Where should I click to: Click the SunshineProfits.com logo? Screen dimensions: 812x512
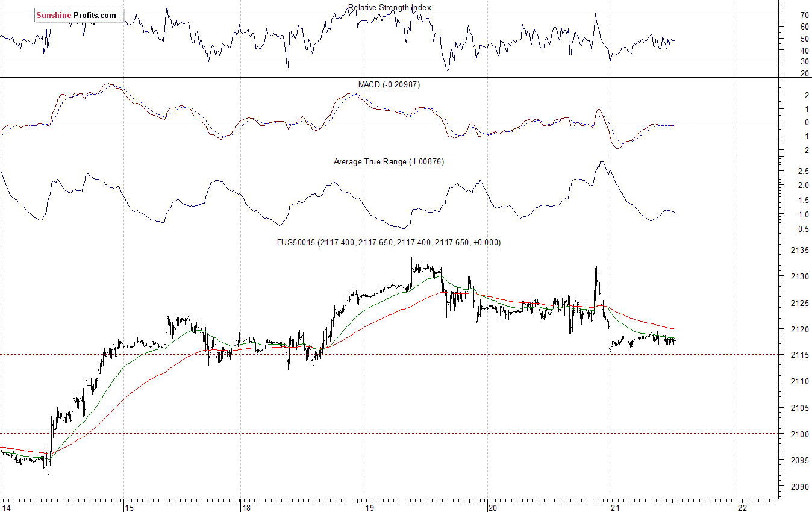point(79,16)
